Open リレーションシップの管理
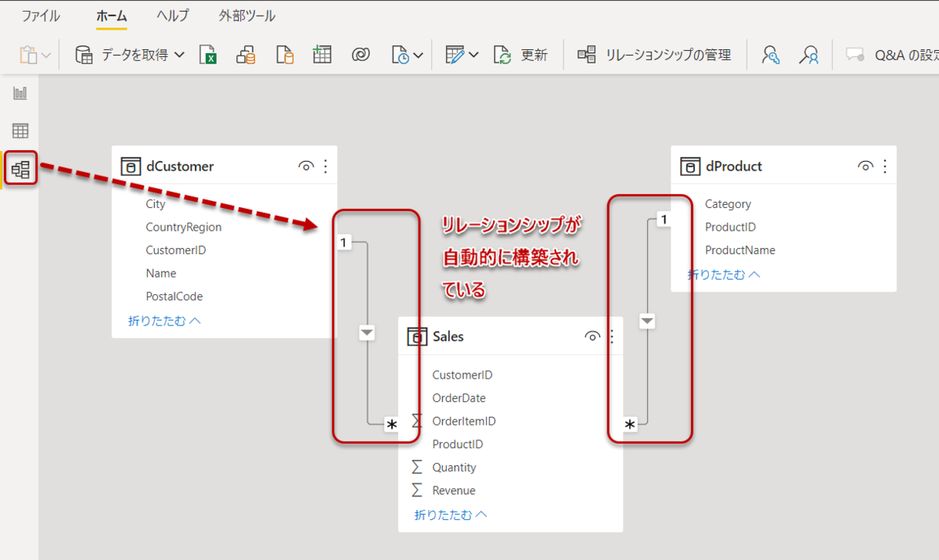This screenshot has width=939, height=560. click(659, 55)
